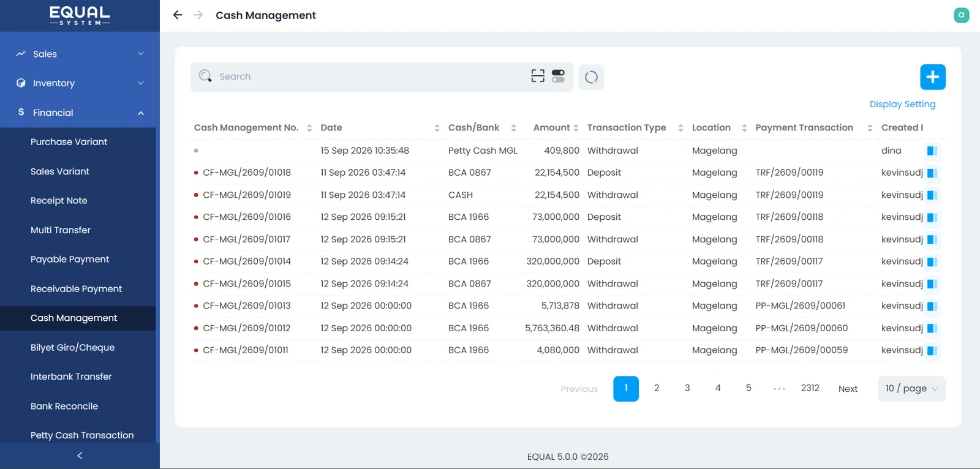
Task: Click the barcode scan icon in search
Action: (x=538, y=76)
